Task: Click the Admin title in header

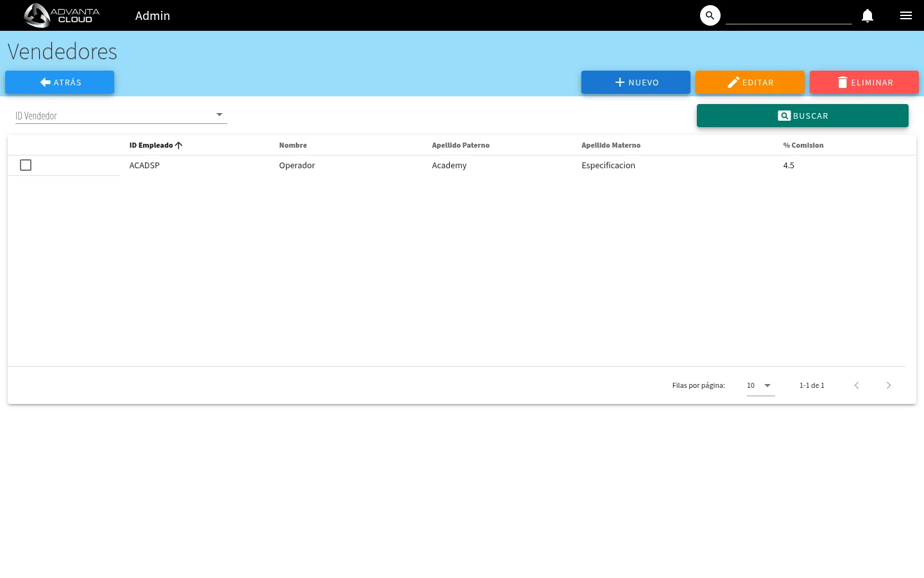Action: pos(153,15)
